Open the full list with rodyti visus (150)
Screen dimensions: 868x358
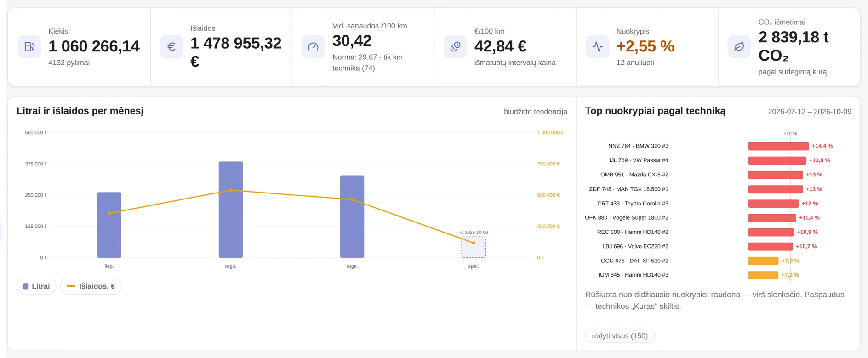(620, 336)
